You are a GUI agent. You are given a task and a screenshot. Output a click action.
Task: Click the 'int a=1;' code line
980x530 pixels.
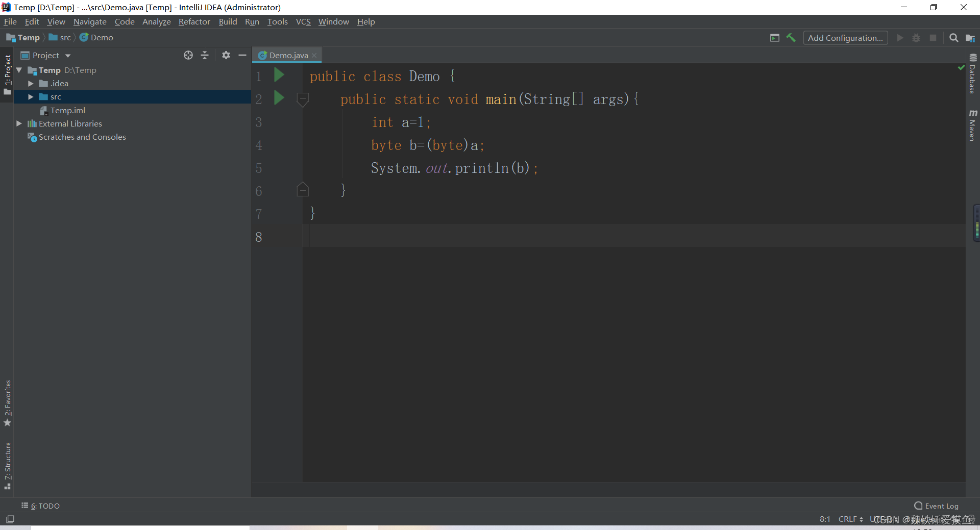401,122
